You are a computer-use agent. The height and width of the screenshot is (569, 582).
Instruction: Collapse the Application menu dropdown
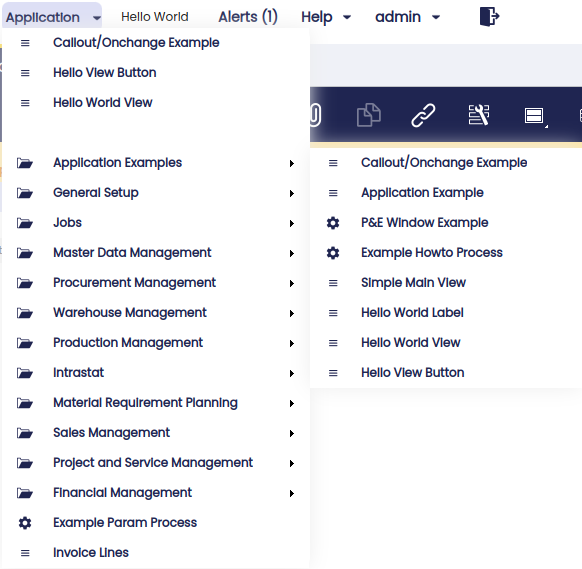(52, 17)
